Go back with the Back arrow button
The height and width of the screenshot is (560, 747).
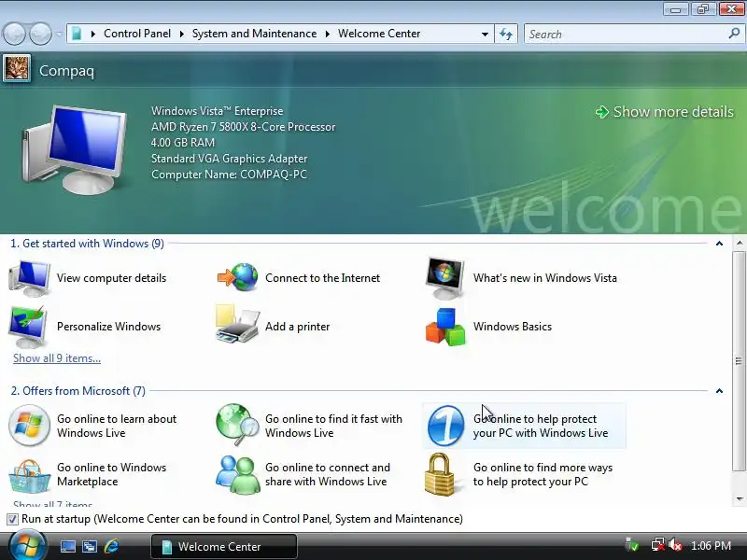tap(14, 34)
